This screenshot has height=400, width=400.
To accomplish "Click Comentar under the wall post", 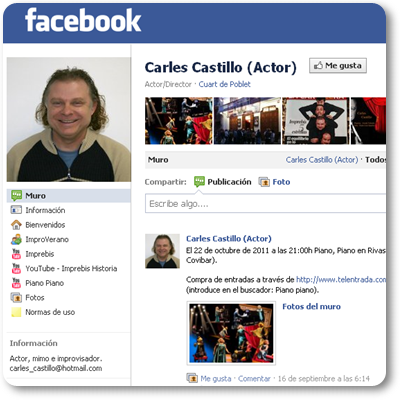I will point(254,379).
